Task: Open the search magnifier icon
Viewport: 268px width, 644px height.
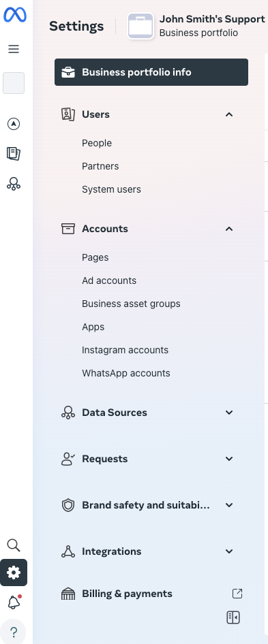Action: tap(14, 545)
